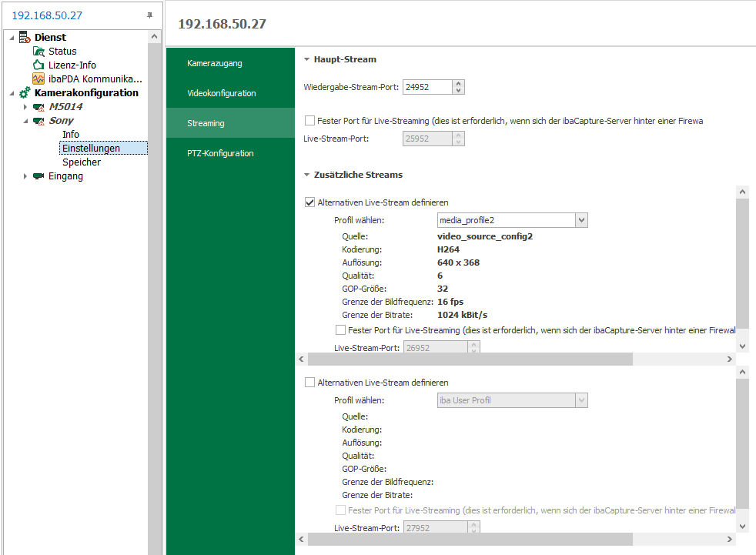This screenshot has width=756, height=555.
Task: Expand the Eingang tree node
Action: [x=25, y=176]
